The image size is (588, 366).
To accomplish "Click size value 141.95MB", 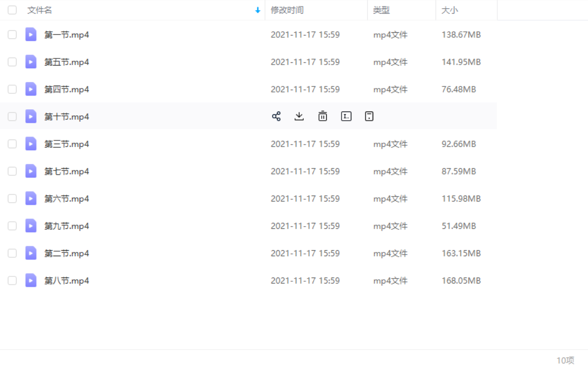I will pyautogui.click(x=461, y=62).
